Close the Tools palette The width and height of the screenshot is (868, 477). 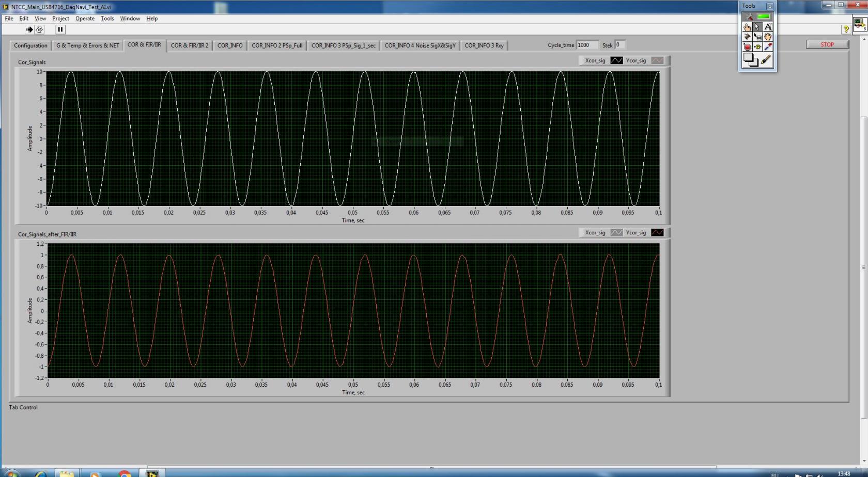point(770,6)
